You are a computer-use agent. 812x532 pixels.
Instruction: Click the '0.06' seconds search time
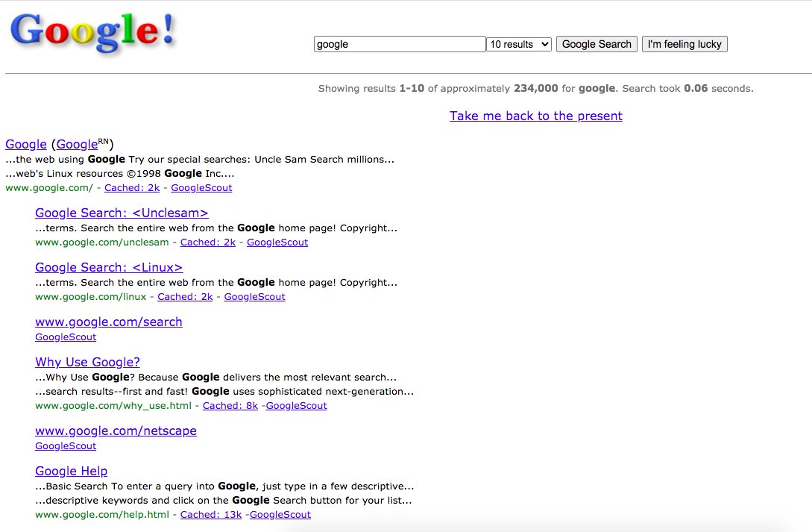click(696, 88)
